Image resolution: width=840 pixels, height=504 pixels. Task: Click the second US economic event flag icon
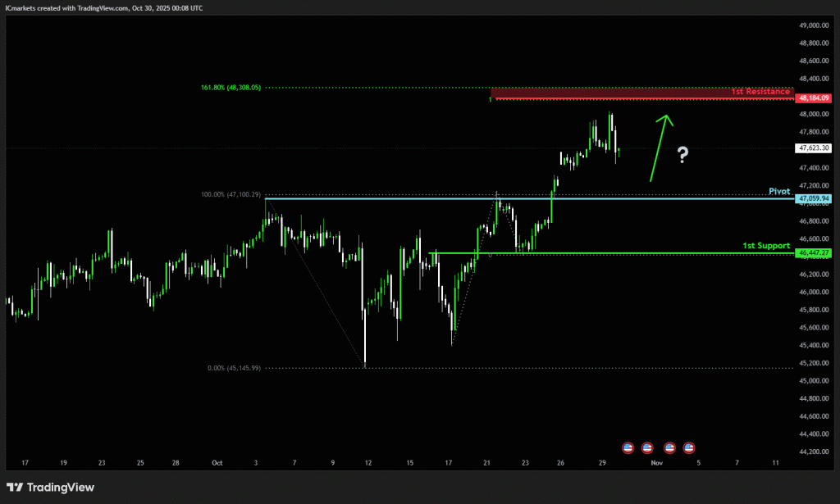pos(647,447)
